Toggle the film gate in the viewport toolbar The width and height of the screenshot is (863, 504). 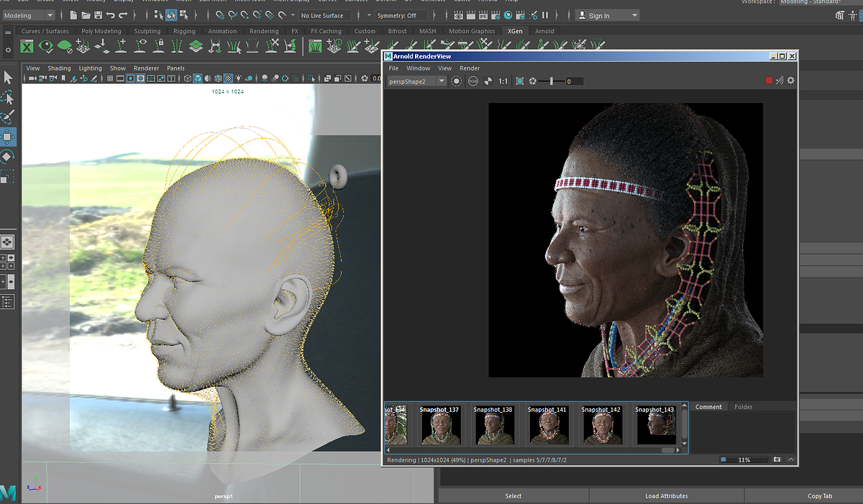pos(121,78)
